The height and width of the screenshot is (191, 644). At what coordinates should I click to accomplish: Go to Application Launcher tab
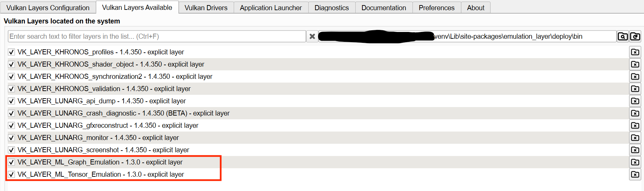(x=271, y=7)
